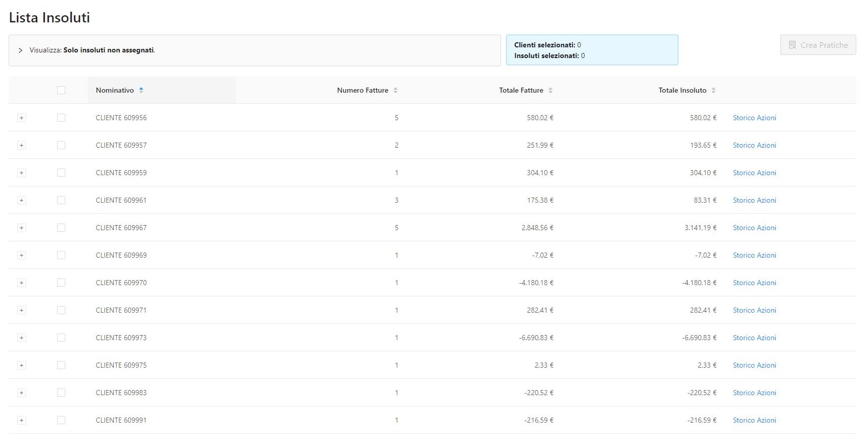
Task: Check the box for CLIENTE 609970
Action: click(61, 283)
